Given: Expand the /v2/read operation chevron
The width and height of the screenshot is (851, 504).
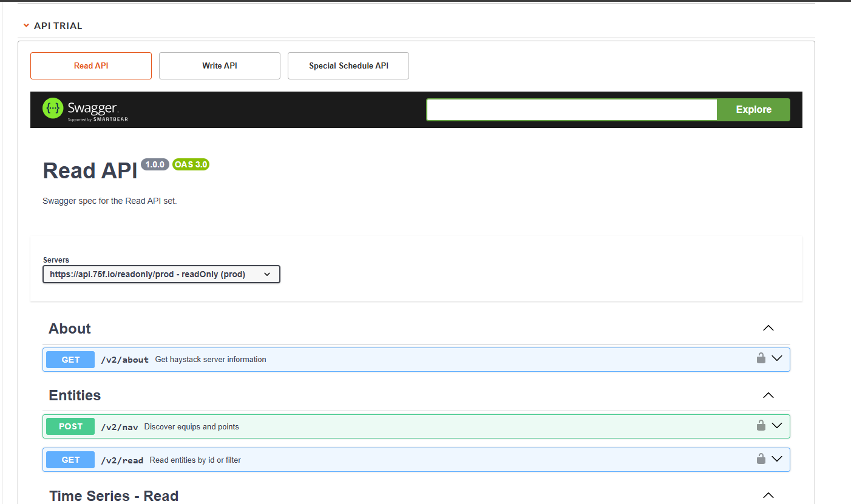Looking at the screenshot, I should click(x=777, y=459).
